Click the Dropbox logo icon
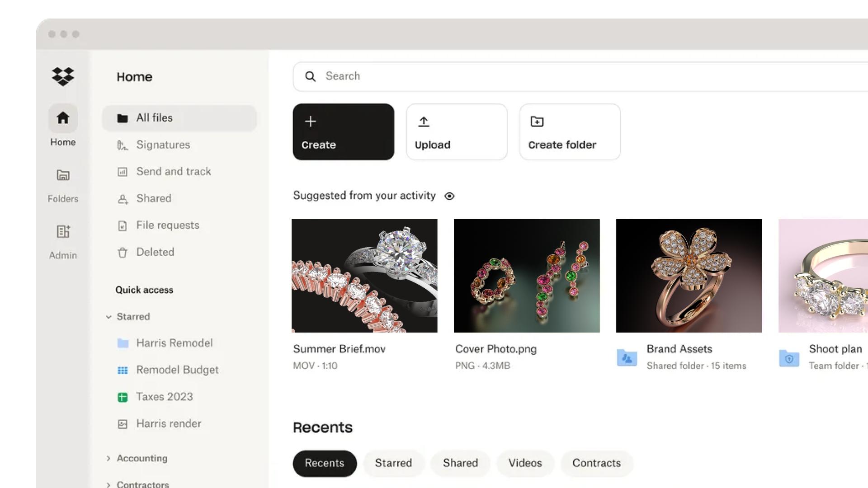The width and height of the screenshot is (868, 488). click(63, 76)
